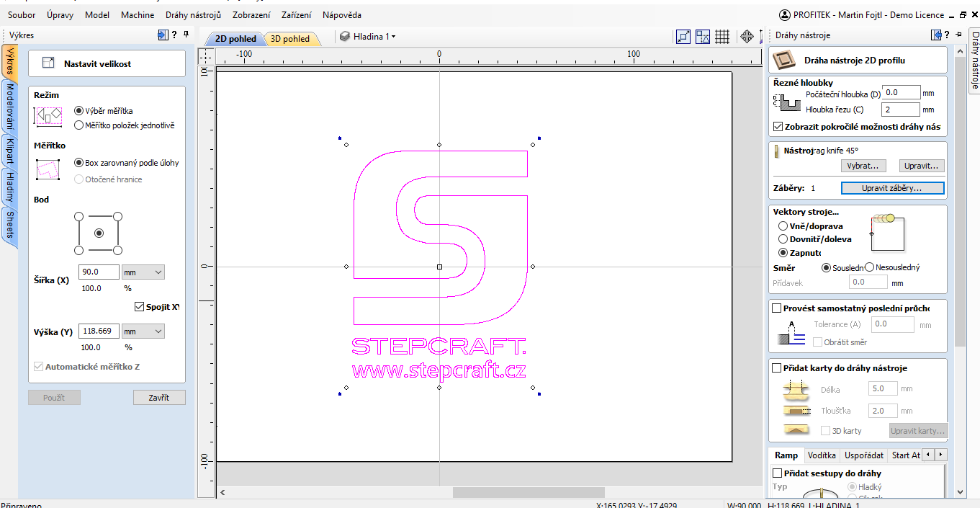Uncheck Spojit XY link checkbox
The height and width of the screenshot is (508, 980).
coord(140,307)
